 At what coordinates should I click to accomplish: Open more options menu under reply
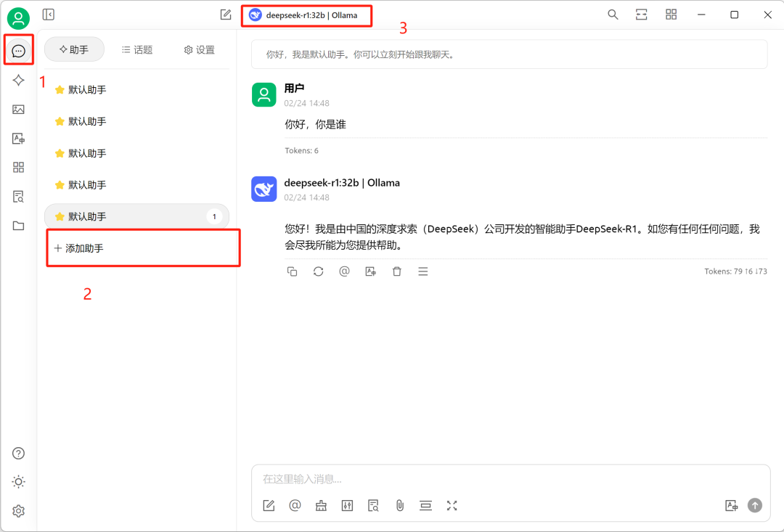(423, 271)
